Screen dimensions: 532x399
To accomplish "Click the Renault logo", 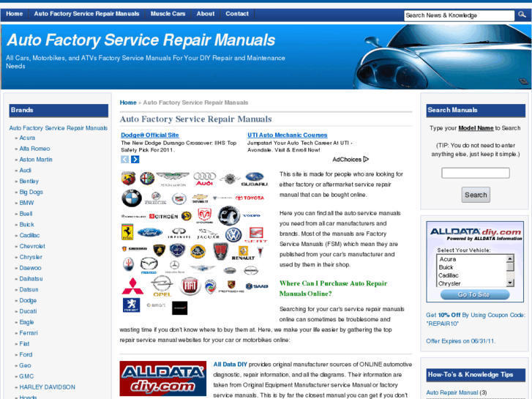I will pyautogui.click(x=243, y=253).
